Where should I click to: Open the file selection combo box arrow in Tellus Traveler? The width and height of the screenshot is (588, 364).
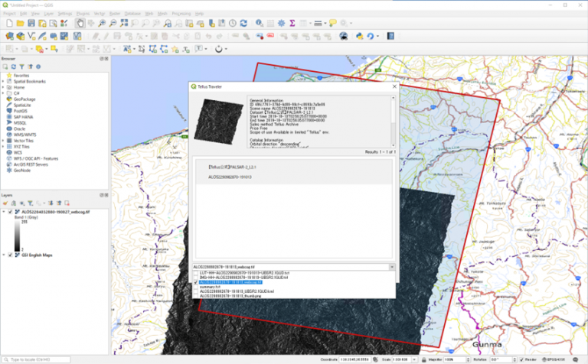point(392,267)
